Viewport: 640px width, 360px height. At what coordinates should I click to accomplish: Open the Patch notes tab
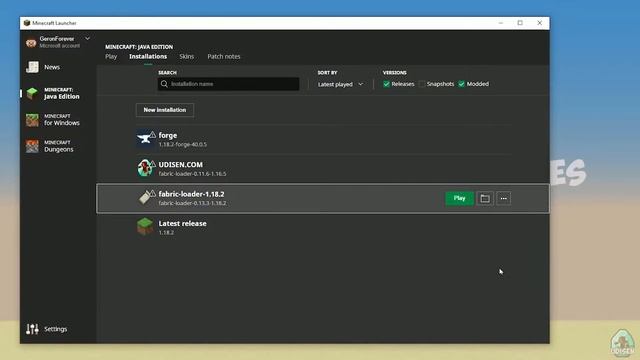(x=224, y=56)
